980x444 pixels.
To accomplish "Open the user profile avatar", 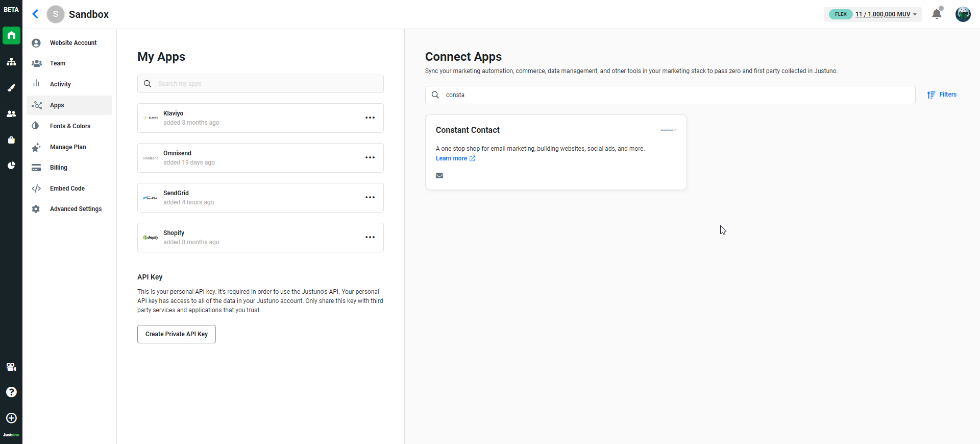I will [963, 14].
